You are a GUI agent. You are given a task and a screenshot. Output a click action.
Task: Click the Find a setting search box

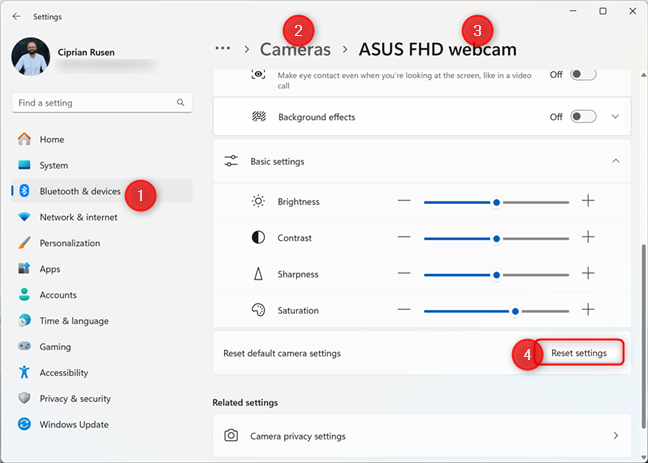coord(102,103)
